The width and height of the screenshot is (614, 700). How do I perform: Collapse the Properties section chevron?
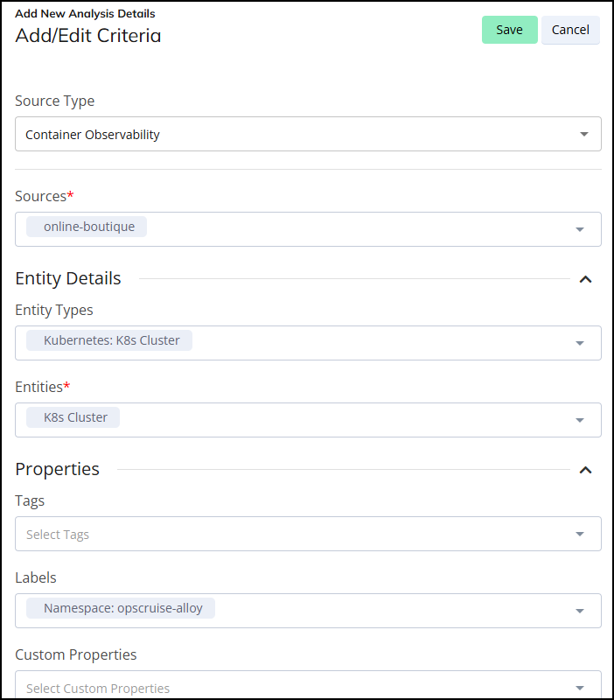click(586, 470)
